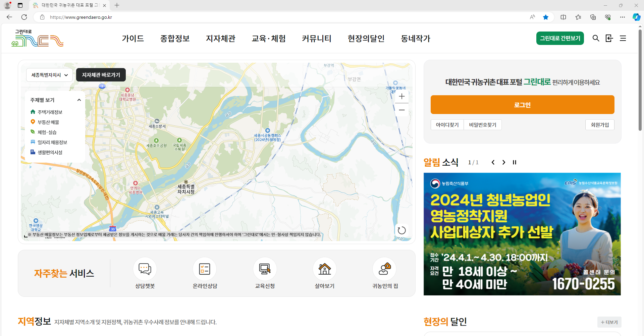This screenshot has width=644, height=336.
Task: Open a new browser tab
Action: pos(117,5)
